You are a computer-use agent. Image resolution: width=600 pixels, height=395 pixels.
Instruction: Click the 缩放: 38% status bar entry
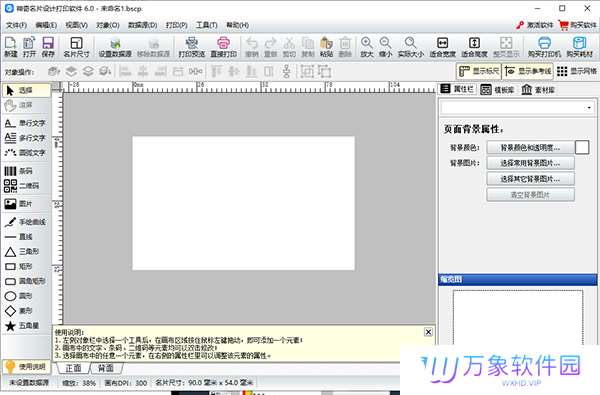pos(79,383)
